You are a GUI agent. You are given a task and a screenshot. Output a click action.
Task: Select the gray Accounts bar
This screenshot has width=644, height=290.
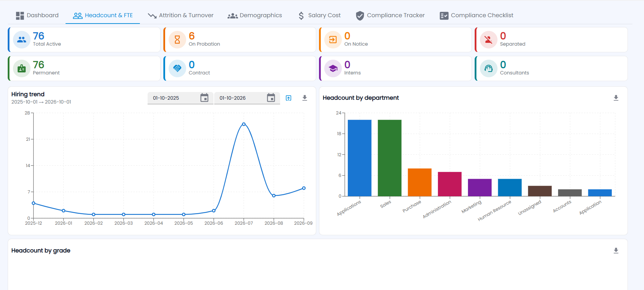pos(570,193)
